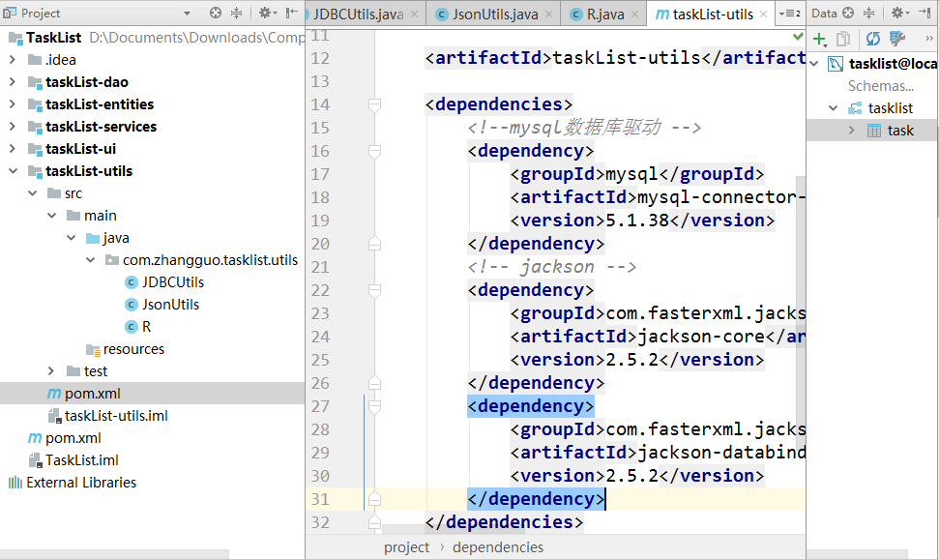Select pom.xml under taskList-utils

click(x=92, y=394)
